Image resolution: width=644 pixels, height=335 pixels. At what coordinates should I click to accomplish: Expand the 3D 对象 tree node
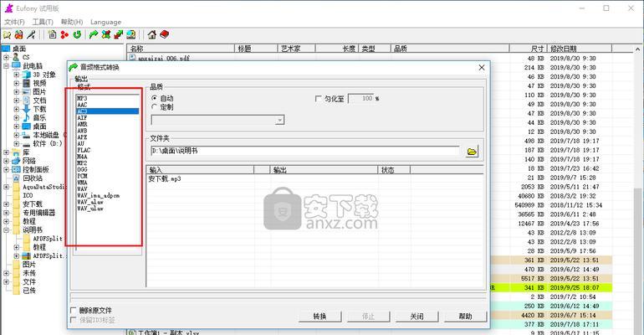pyautogui.click(x=17, y=75)
